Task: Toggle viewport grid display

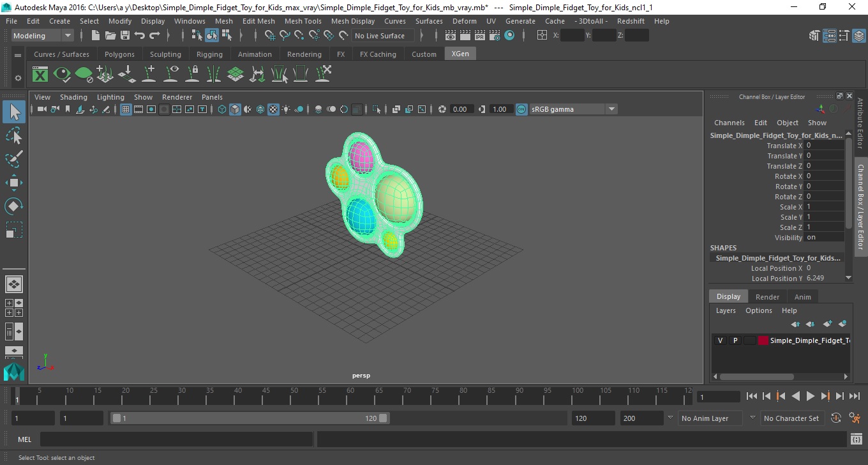Action: point(126,109)
